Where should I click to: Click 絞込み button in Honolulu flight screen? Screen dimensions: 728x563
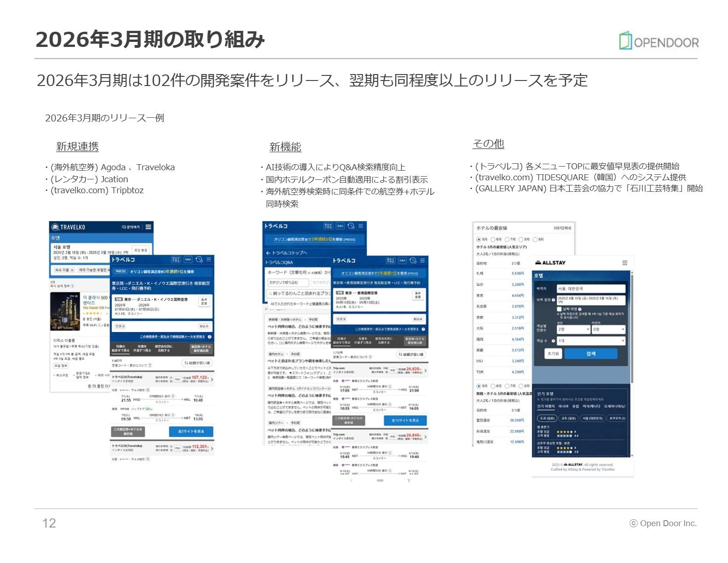(204, 326)
